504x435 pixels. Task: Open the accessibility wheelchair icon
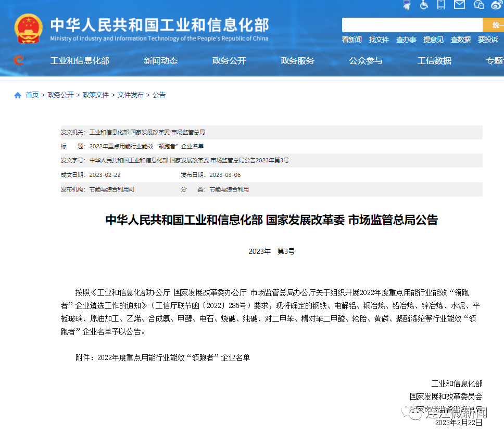click(x=424, y=5)
